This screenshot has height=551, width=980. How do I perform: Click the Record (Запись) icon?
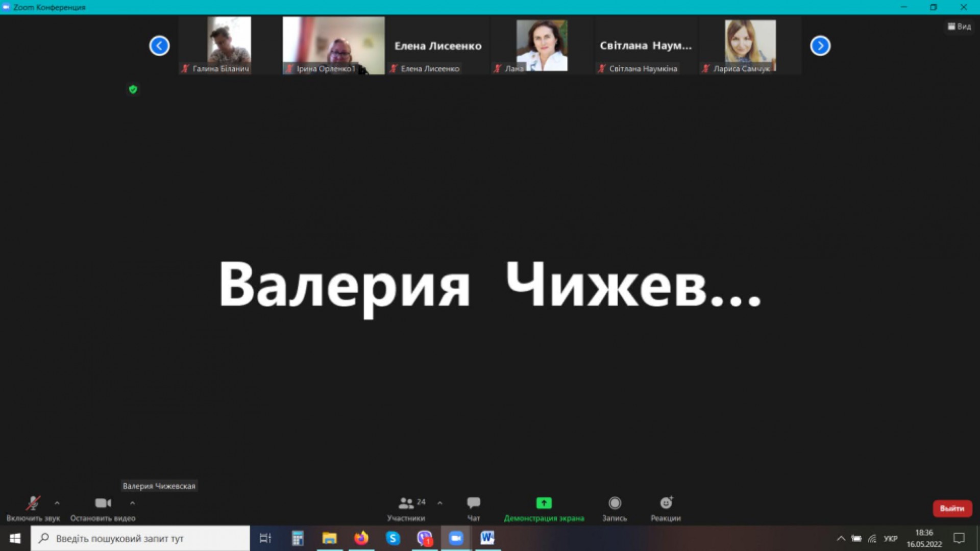coord(615,504)
